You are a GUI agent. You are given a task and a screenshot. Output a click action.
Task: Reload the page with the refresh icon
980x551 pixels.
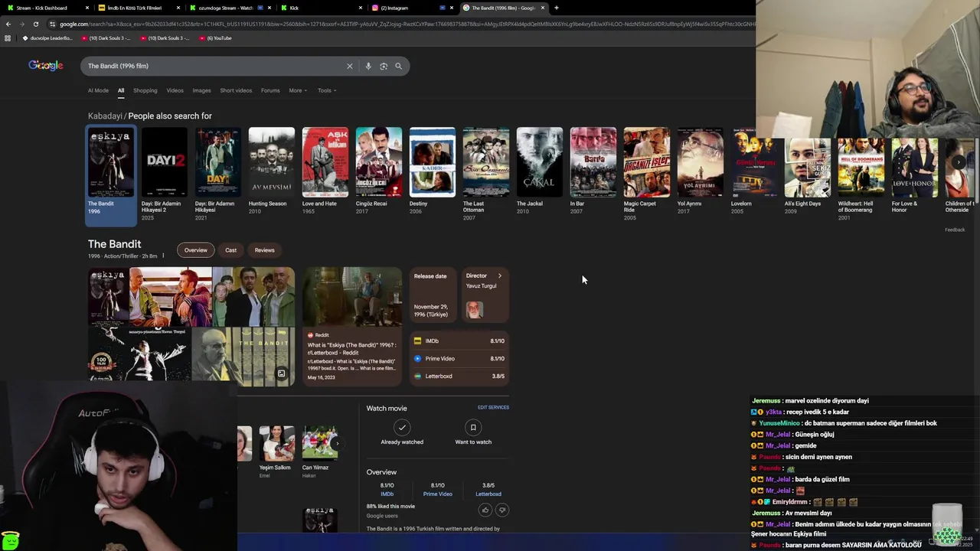35,24
